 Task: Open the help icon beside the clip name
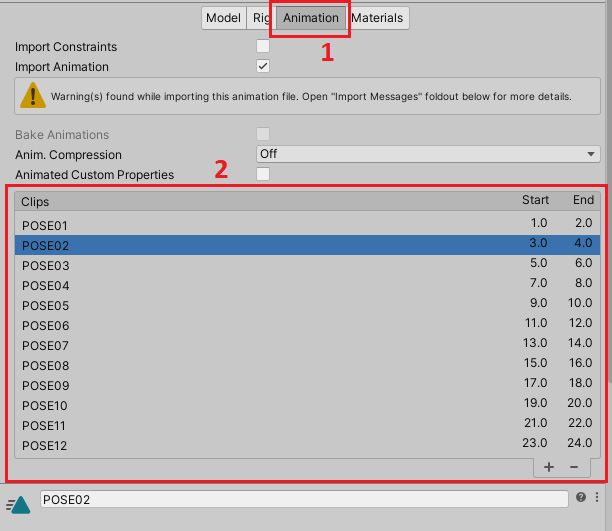pyautogui.click(x=581, y=497)
